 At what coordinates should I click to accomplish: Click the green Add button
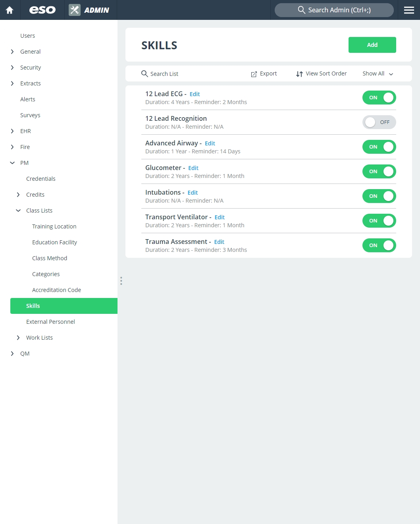(372, 45)
